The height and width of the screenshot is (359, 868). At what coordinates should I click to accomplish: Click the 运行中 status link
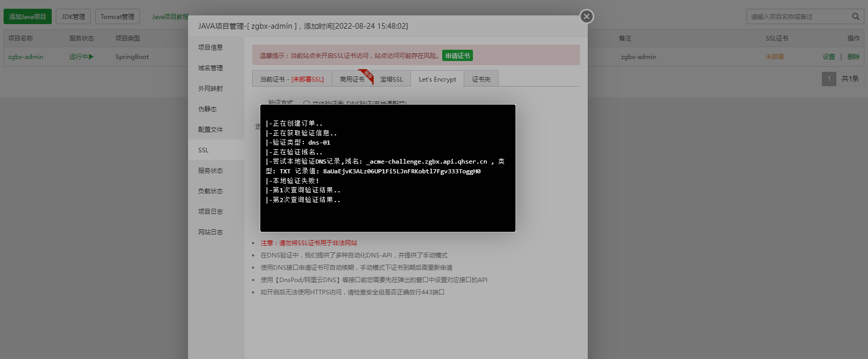78,57
